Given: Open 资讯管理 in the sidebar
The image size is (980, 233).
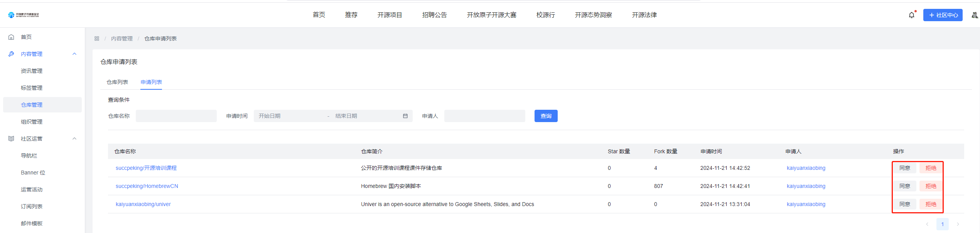Looking at the screenshot, I should pos(32,71).
